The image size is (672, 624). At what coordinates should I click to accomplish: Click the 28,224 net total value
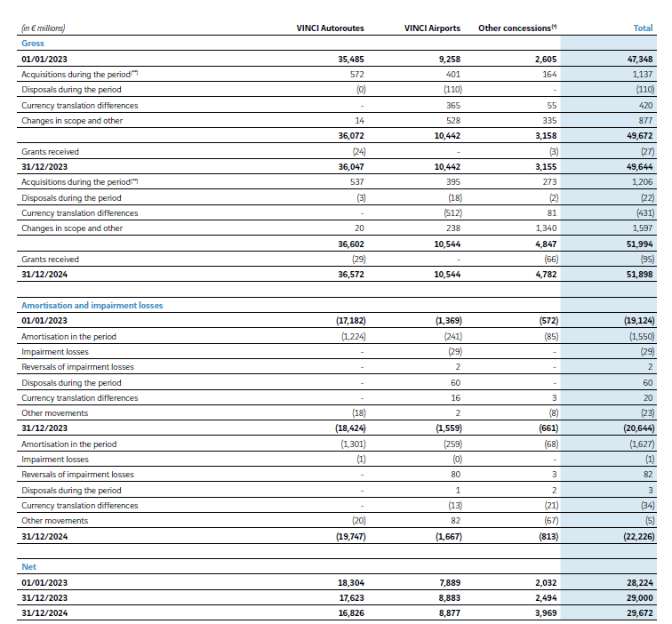639,582
